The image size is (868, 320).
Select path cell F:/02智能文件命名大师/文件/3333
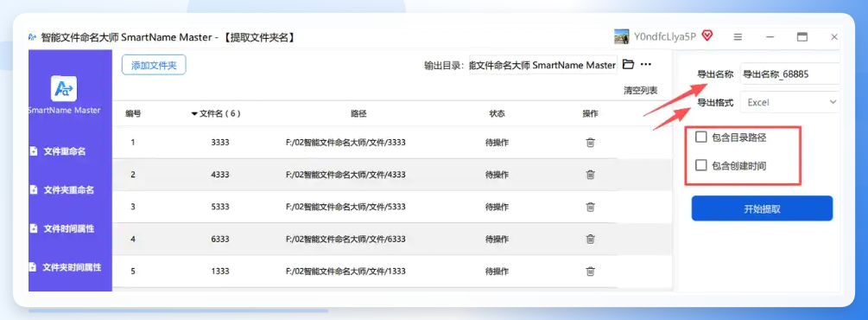click(x=345, y=143)
